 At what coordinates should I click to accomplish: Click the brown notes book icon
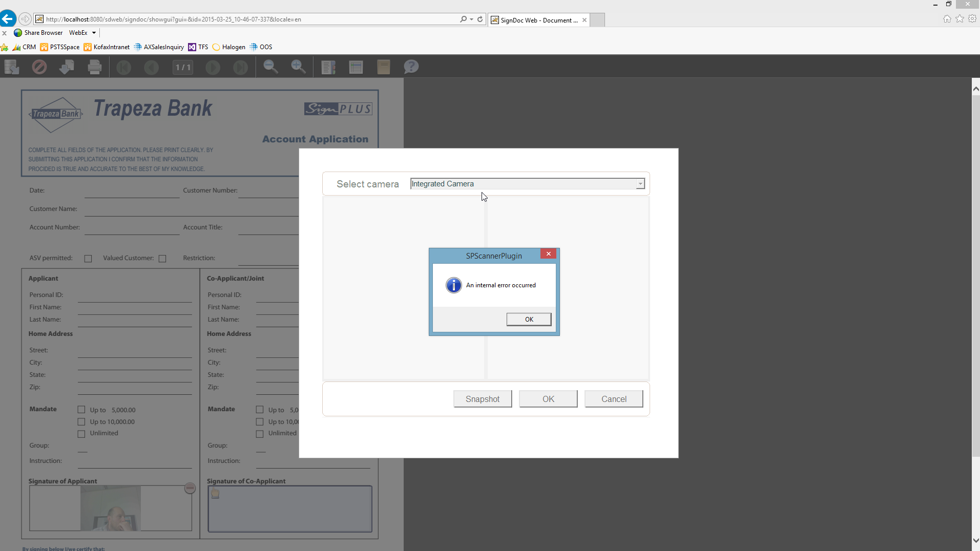pos(384,67)
